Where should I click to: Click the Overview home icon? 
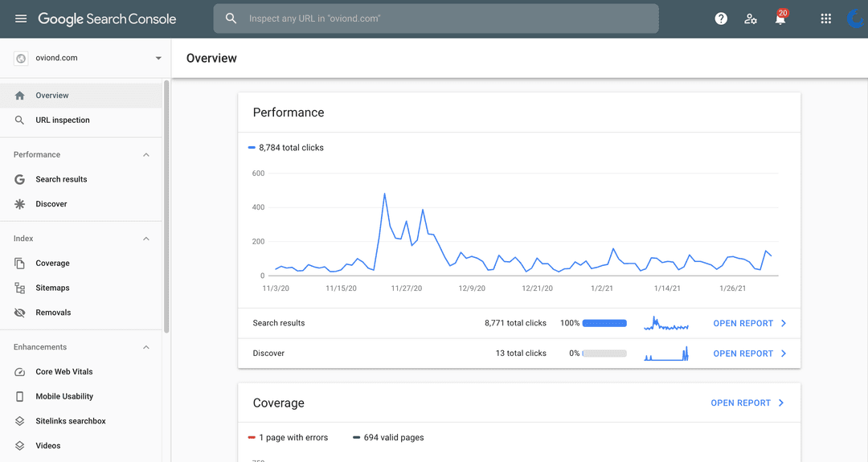[20, 96]
